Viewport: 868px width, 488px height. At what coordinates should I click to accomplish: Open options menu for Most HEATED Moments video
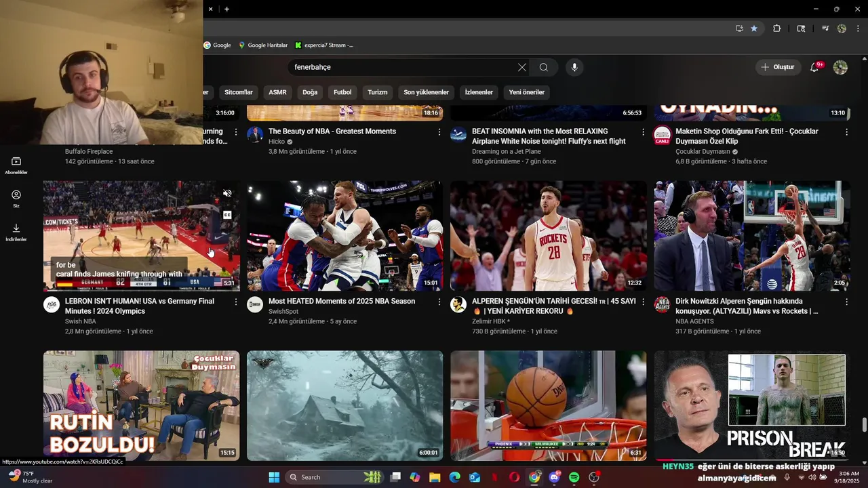pyautogui.click(x=439, y=302)
